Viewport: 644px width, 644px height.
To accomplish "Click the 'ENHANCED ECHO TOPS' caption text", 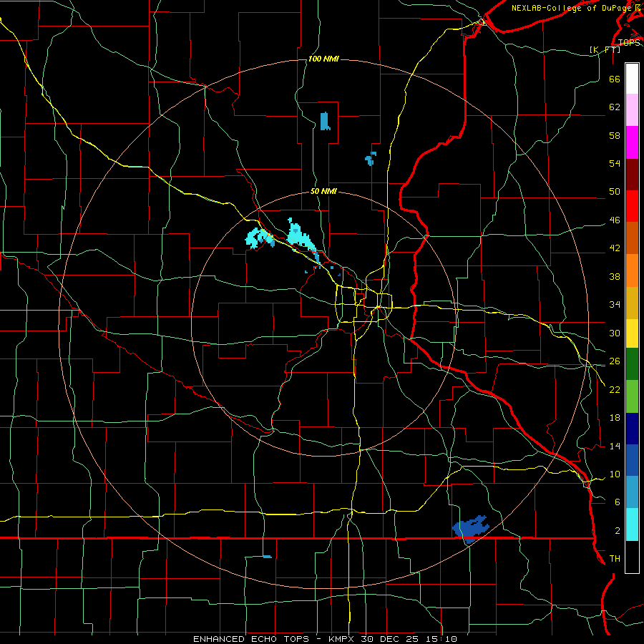I will point(250,639).
